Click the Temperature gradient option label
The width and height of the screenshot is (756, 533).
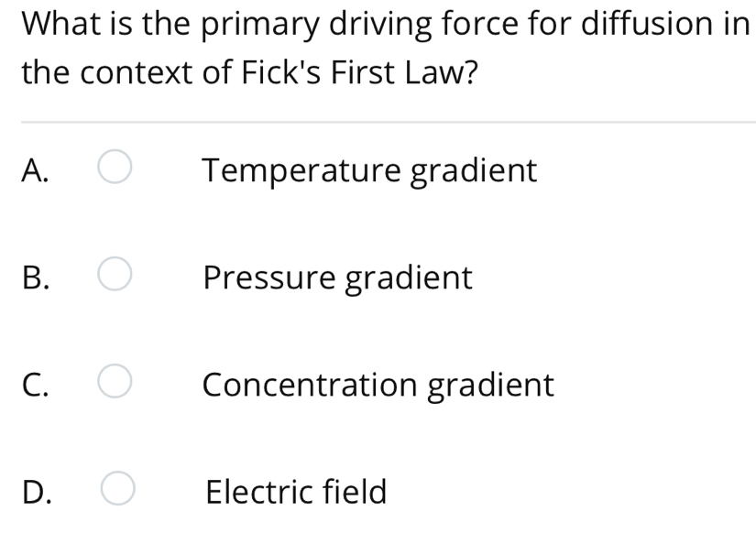click(370, 170)
